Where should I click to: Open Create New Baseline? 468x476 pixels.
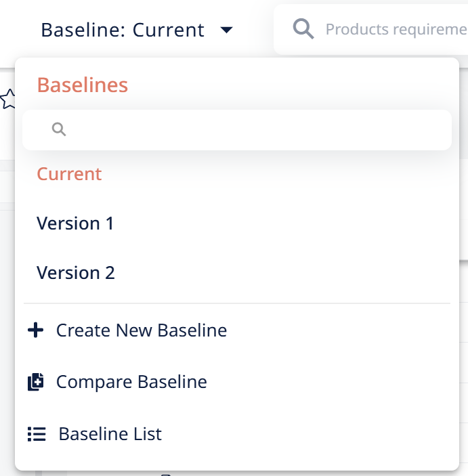click(x=142, y=330)
